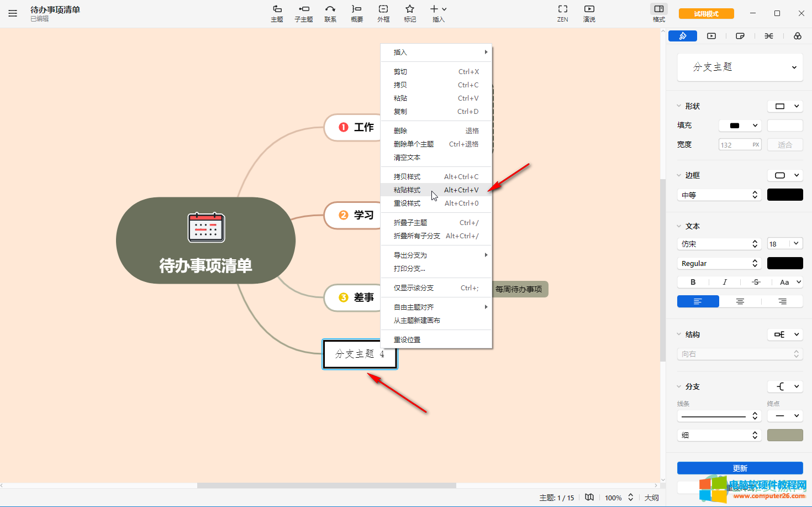Image resolution: width=812 pixels, height=507 pixels.
Task: Open the structure layout dropdown
Action: pos(785,334)
